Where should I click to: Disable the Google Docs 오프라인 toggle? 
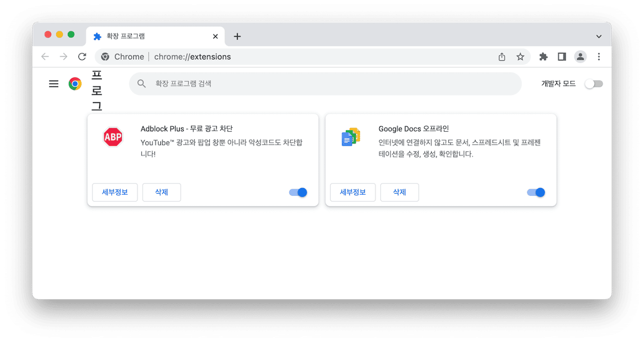tap(536, 192)
